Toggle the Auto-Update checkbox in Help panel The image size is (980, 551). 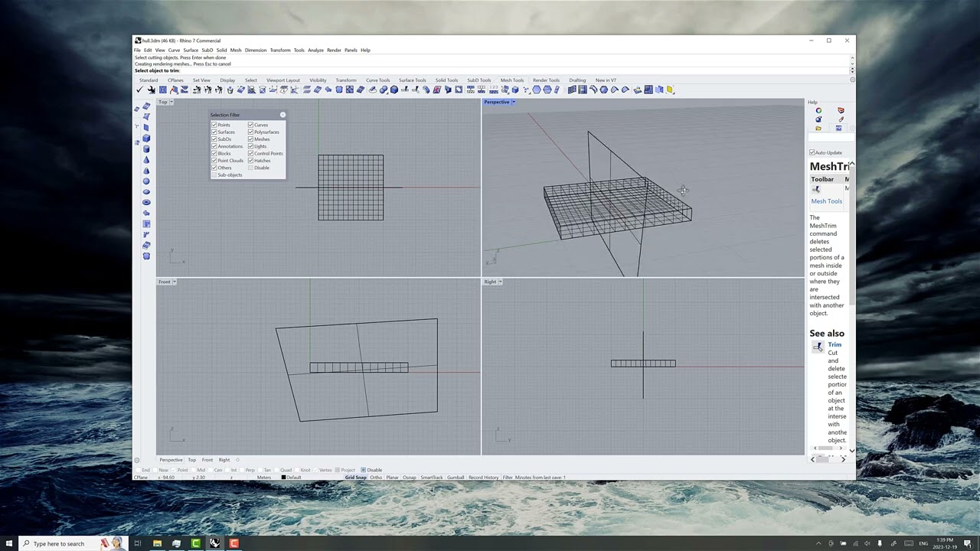[812, 152]
